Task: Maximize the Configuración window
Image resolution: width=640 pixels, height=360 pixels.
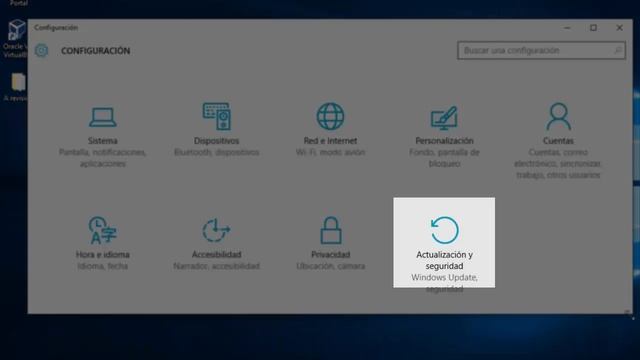Action: [593, 28]
